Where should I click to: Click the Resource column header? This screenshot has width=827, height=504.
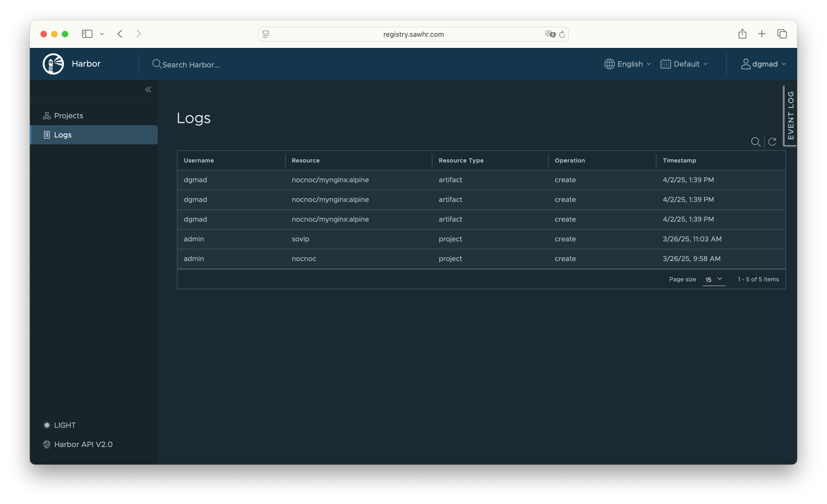click(x=305, y=160)
